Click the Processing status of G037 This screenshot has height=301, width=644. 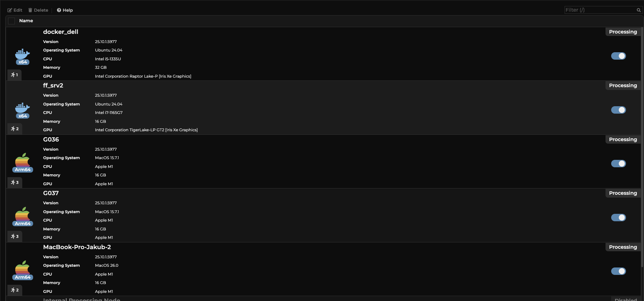pos(623,193)
